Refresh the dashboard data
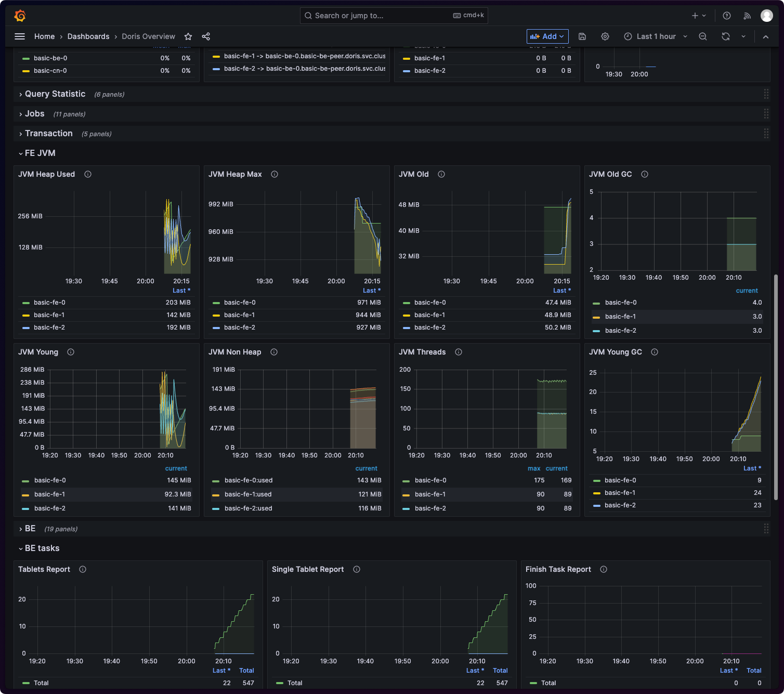The image size is (784, 694). 725,36
